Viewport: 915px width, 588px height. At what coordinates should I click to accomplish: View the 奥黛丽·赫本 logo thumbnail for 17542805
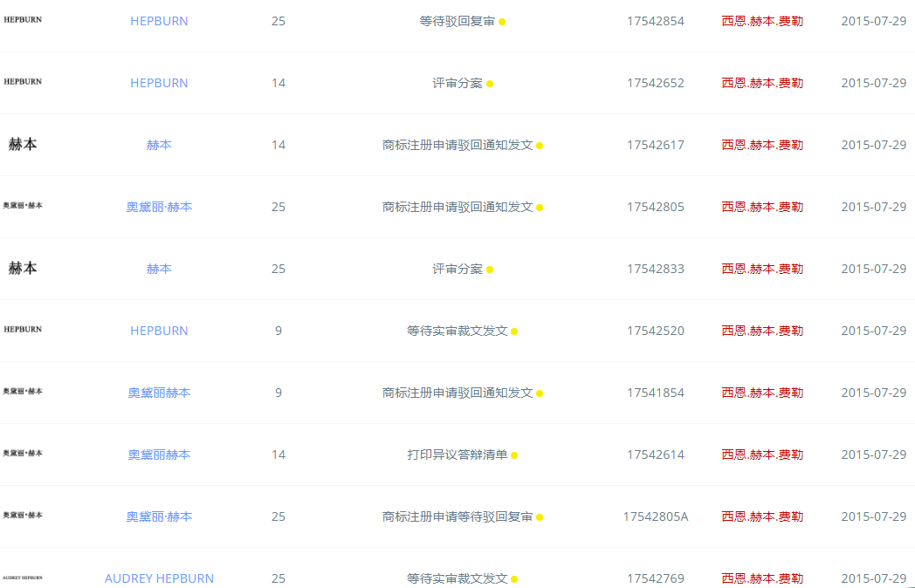tap(23, 205)
